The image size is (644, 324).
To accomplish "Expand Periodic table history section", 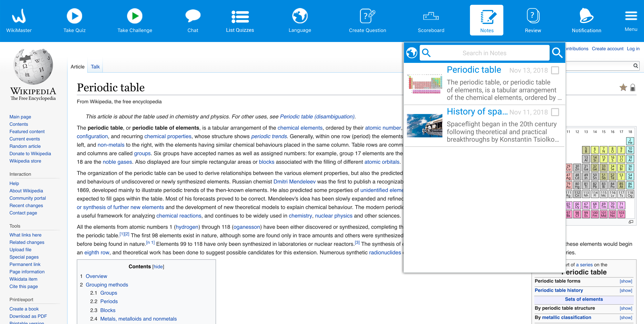I will 626,290.
